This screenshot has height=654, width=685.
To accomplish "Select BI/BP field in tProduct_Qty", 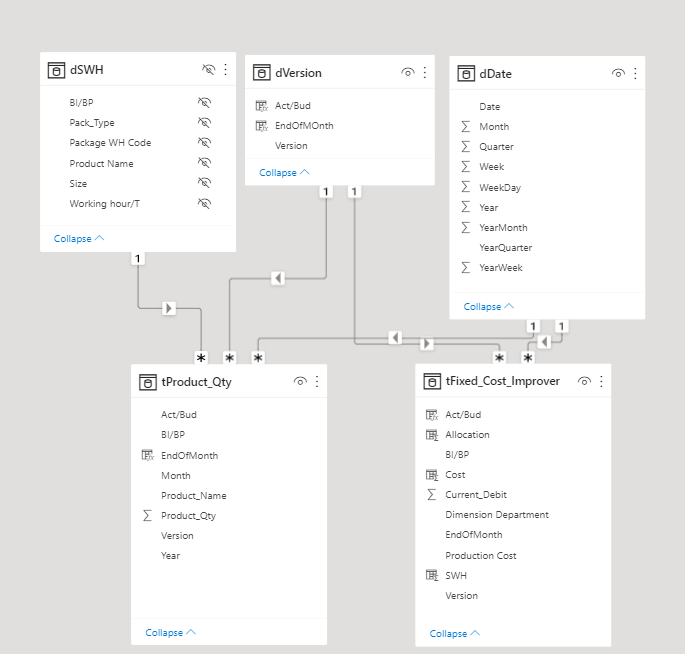I will pos(173,435).
